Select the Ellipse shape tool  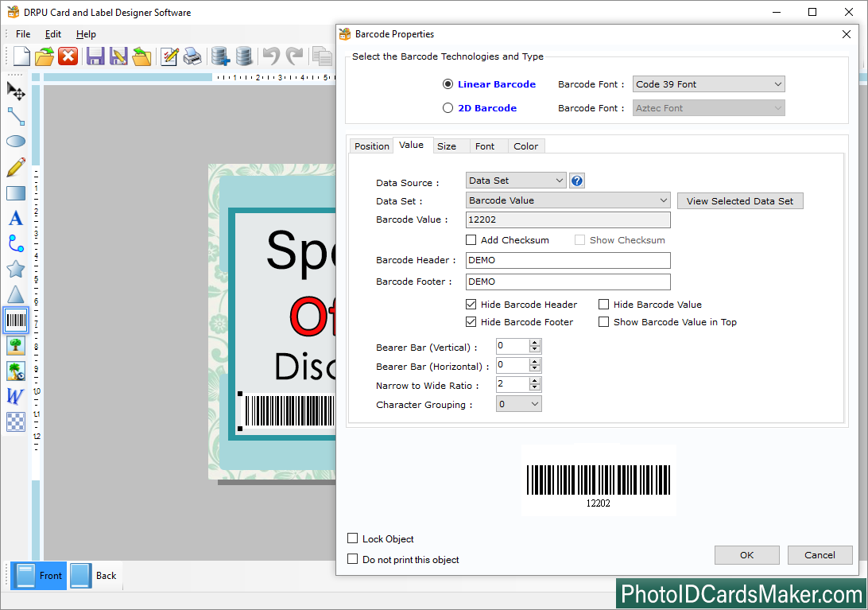(16, 142)
